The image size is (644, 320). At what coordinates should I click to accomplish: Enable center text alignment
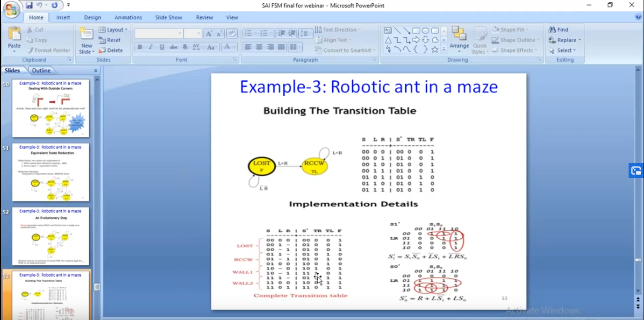tap(259, 47)
